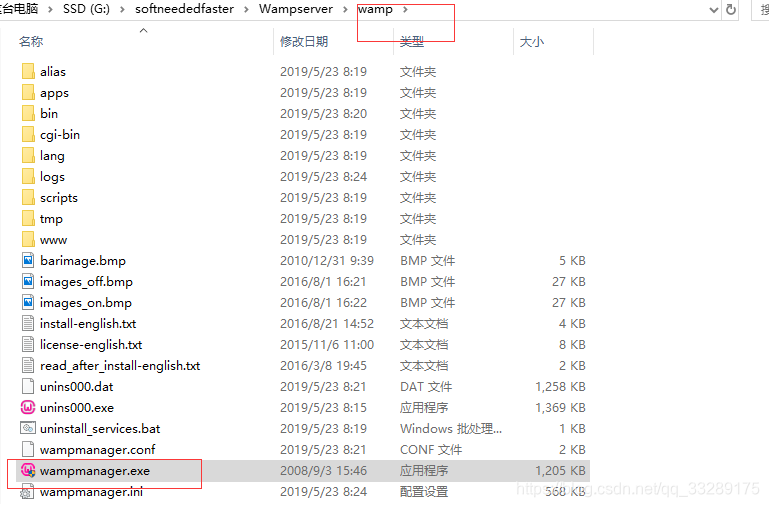
Task: Click the logs folder icon
Action: coord(28,177)
